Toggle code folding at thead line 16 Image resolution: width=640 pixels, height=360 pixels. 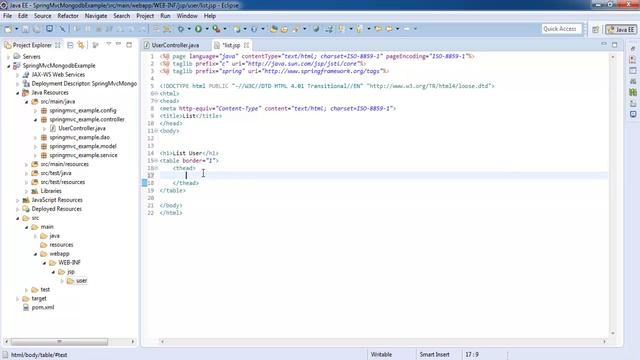tap(156, 168)
